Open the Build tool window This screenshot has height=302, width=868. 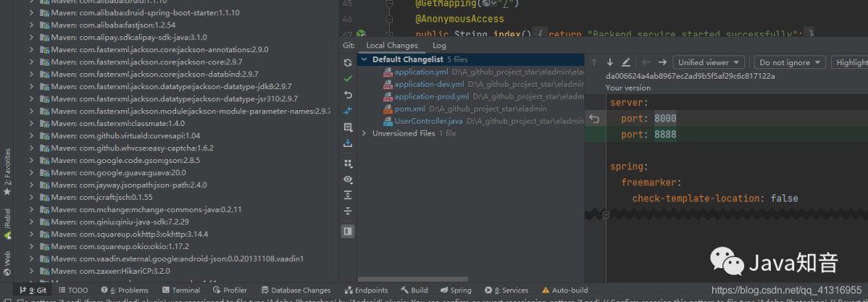(414, 290)
